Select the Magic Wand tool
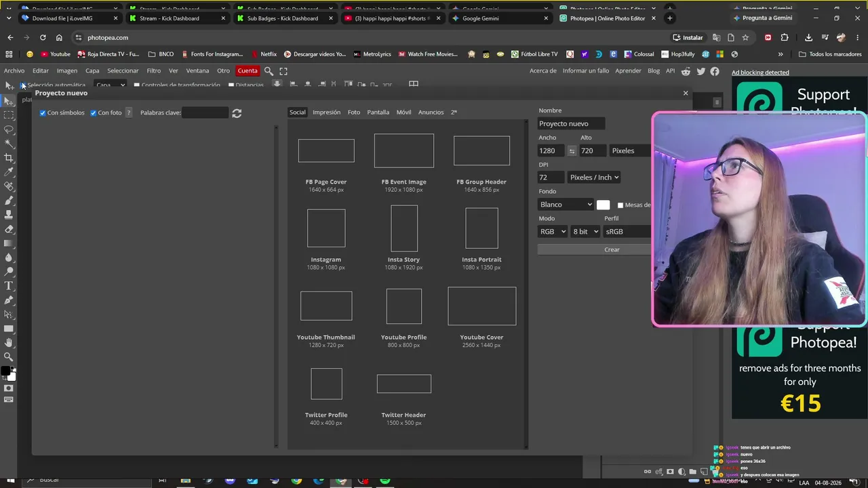This screenshot has height=488, width=868. (9, 144)
